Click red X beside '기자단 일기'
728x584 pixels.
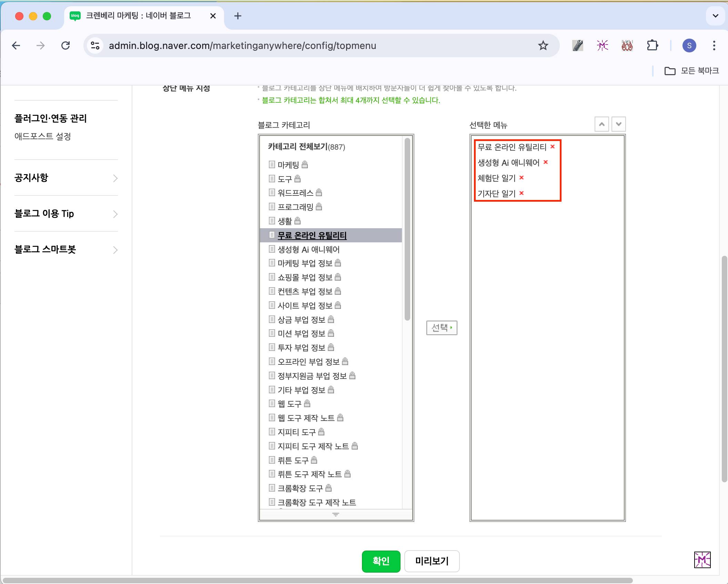coord(521,193)
